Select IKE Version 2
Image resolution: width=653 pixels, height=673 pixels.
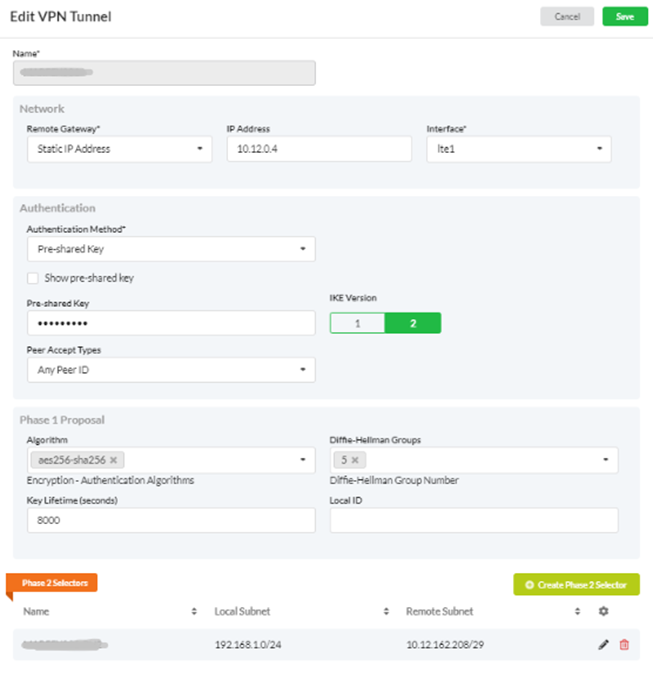412,323
